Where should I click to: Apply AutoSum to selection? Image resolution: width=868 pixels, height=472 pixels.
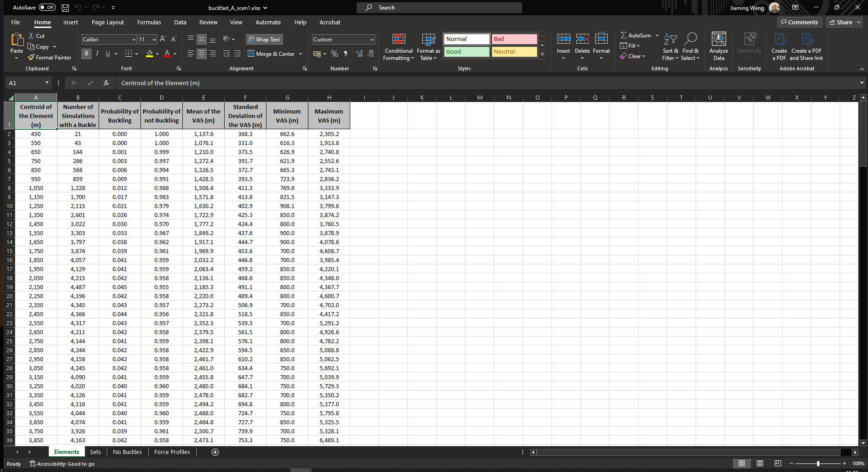click(x=636, y=35)
